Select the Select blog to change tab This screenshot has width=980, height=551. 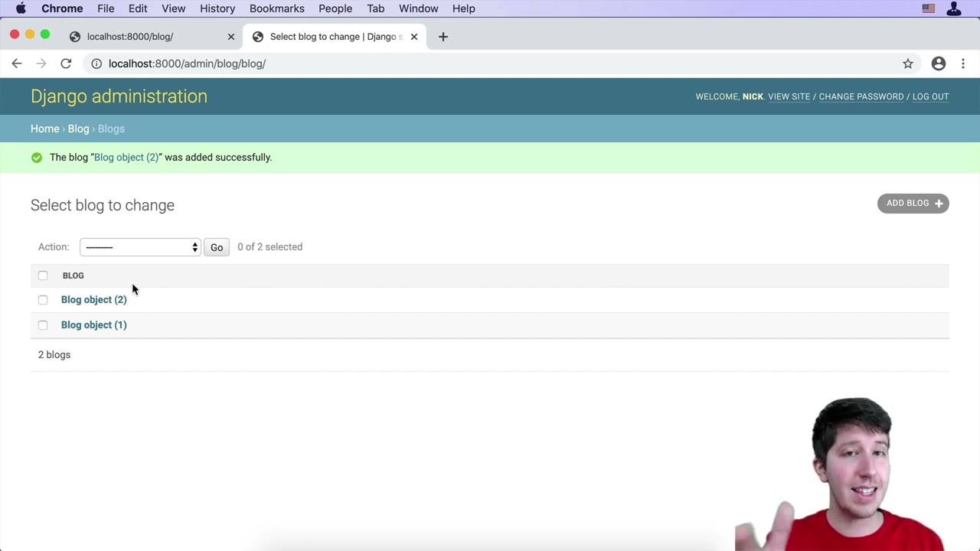(335, 36)
